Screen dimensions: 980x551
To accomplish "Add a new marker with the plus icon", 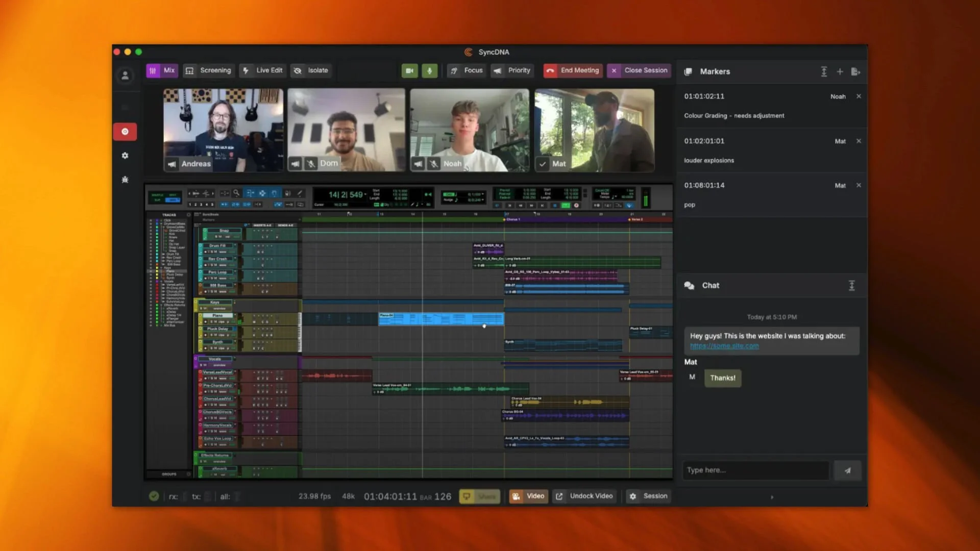I will (840, 72).
